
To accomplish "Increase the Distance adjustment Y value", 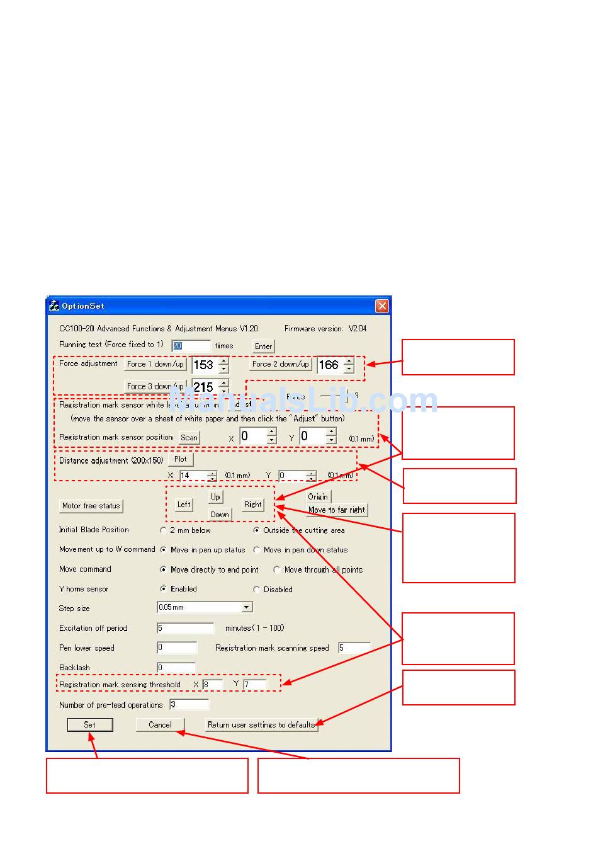I will pos(311,473).
